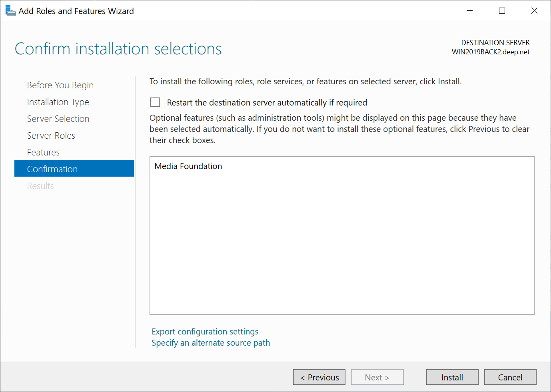This screenshot has height=392, width=551.
Task: Maximize the wizard window
Action: point(502,11)
